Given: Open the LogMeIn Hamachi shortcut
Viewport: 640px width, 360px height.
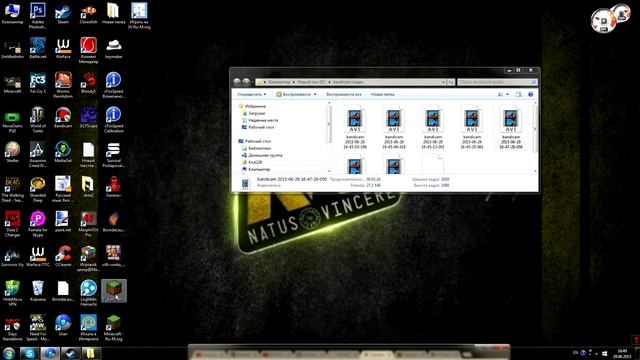Looking at the screenshot, I should pyautogui.click(x=88, y=293).
